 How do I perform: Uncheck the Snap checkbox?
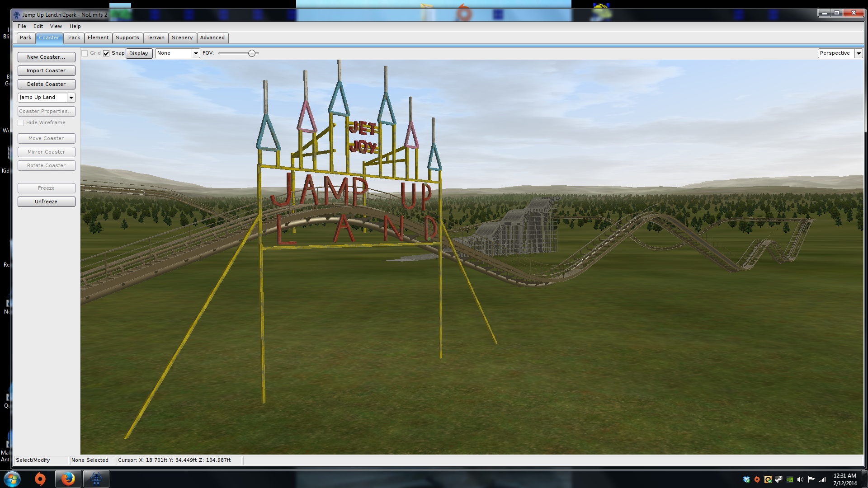pyautogui.click(x=106, y=53)
